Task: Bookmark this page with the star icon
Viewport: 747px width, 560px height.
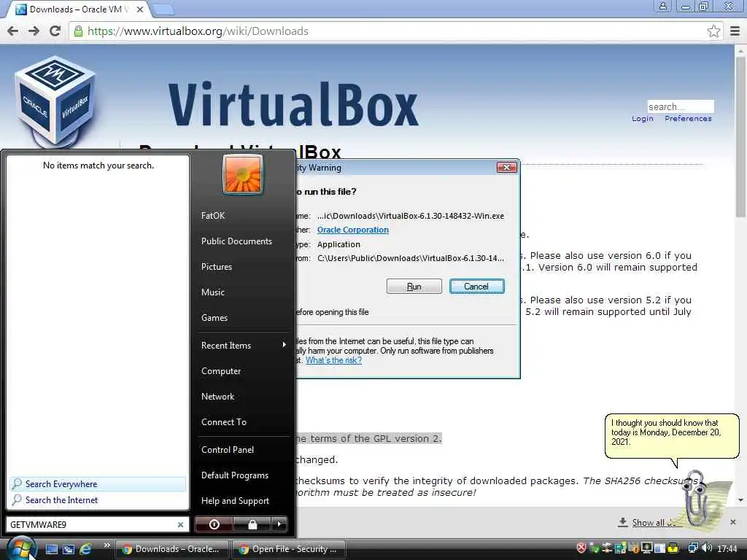Action: (713, 31)
